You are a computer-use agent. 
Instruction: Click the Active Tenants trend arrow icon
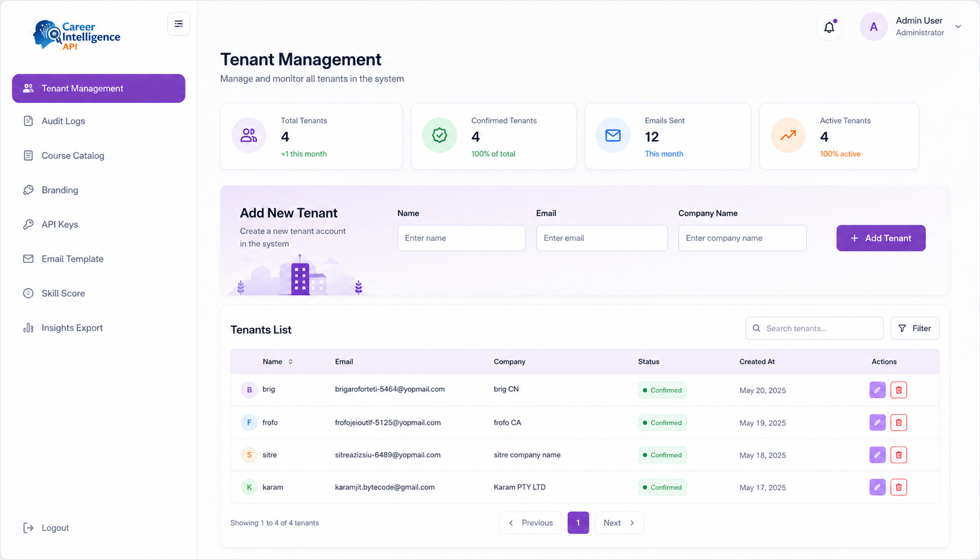(788, 135)
